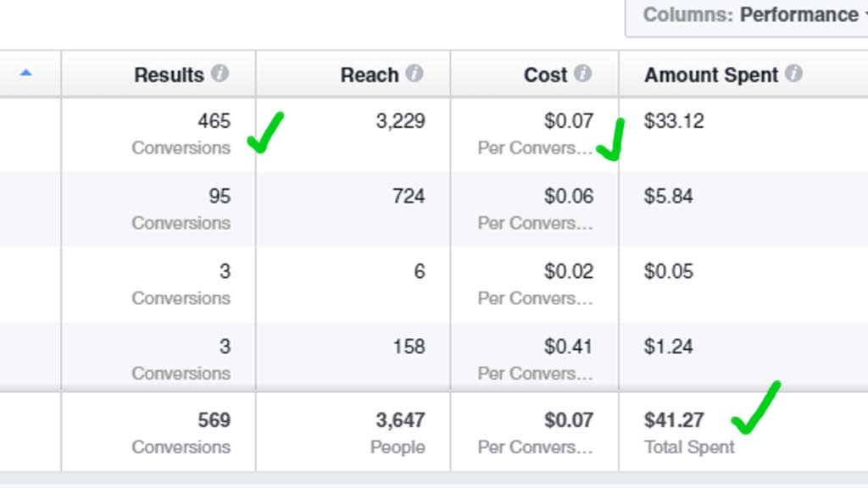868x488 pixels.
Task: Click the $0.41 cost per conversion cell
Action: 535,359
